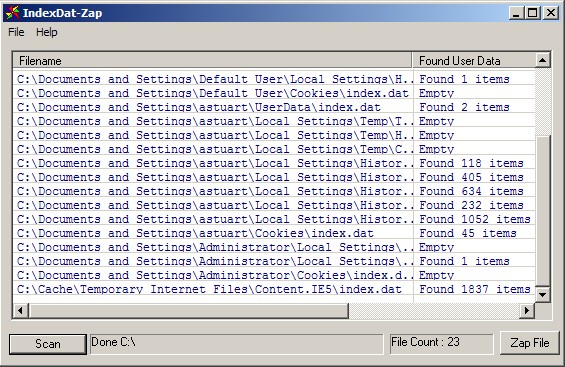Select the Administrator\Cookies\index.d.. row
Screen dimensions: 565x367
pos(274,275)
